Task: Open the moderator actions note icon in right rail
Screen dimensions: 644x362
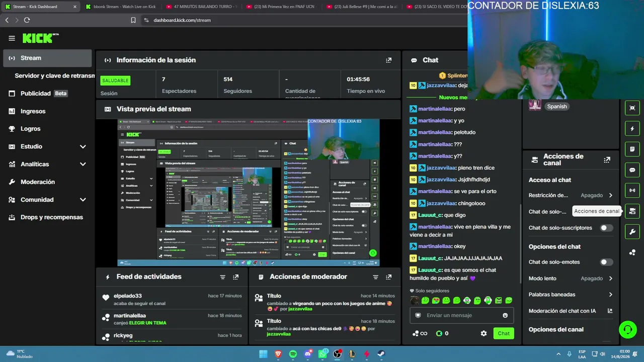Action: pos(632,149)
